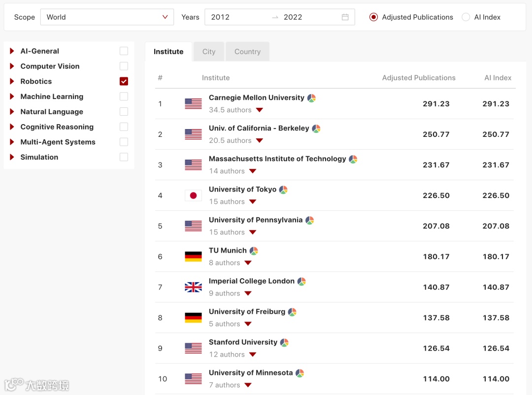Open Massachusetts Institute of Technology pie chart icon
Viewport: 532px width, 395px height.
point(353,159)
